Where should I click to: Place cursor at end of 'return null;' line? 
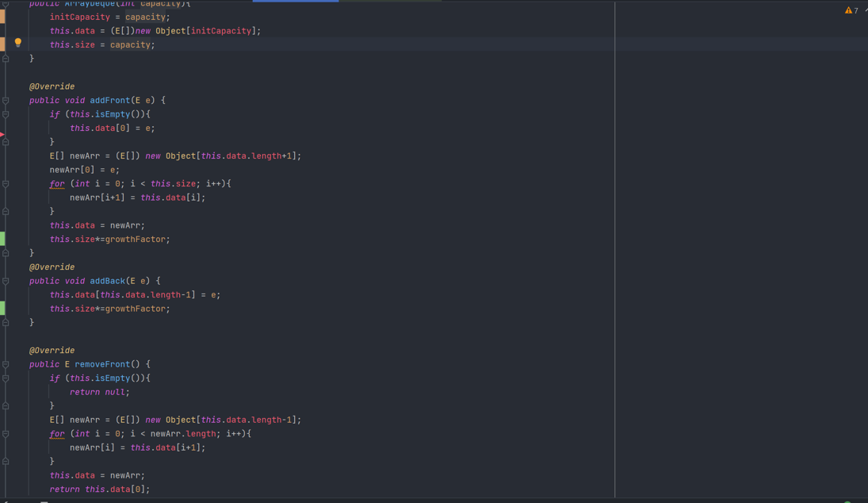[x=130, y=392]
